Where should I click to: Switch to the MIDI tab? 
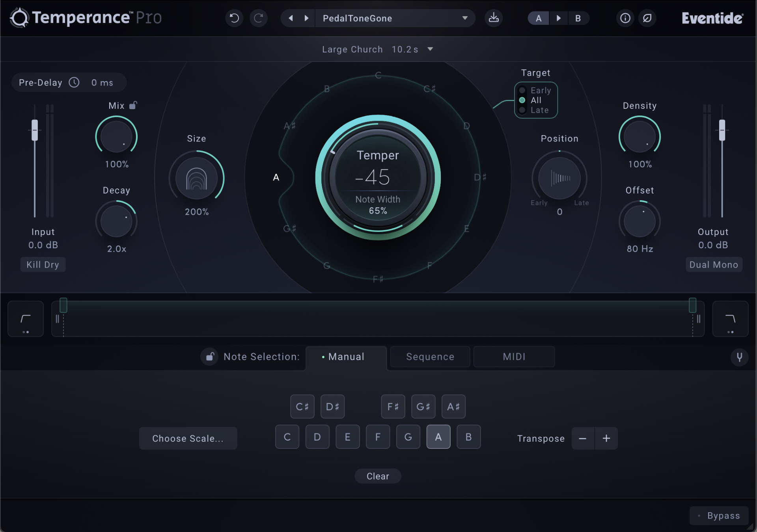[x=514, y=357]
